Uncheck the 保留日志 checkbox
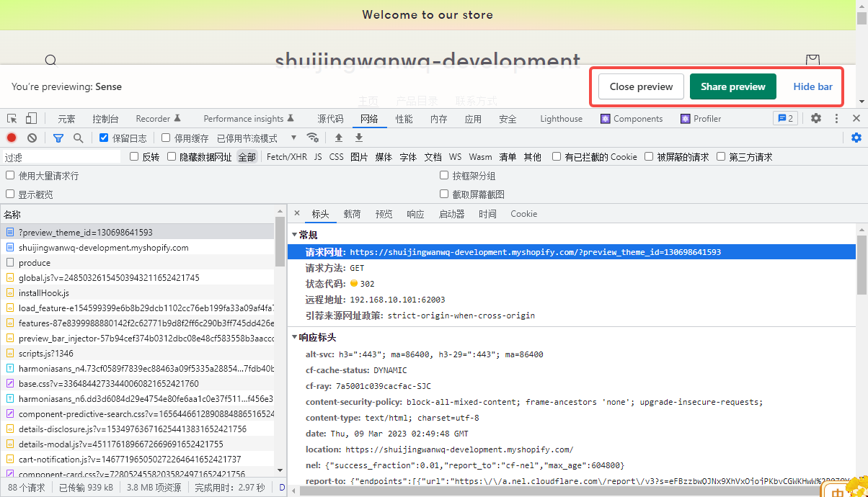868x497 pixels. pos(104,138)
